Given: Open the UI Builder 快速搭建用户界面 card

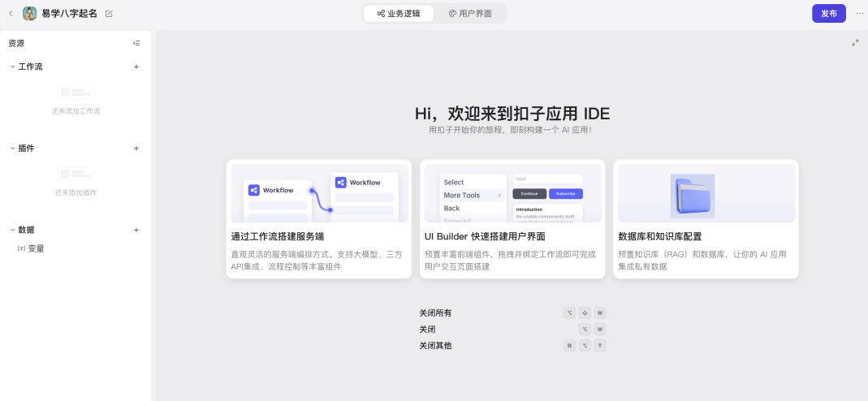Looking at the screenshot, I should point(512,219).
